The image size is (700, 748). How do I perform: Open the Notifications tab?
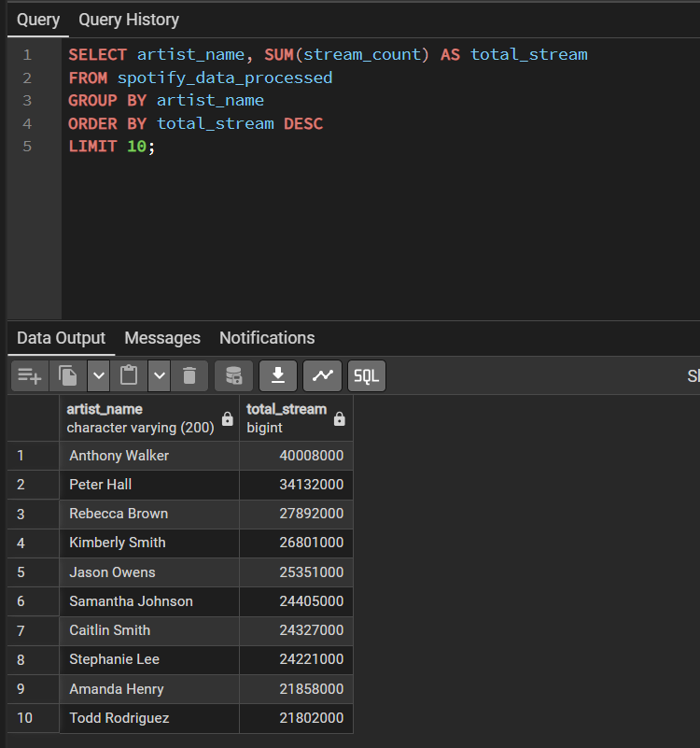point(267,338)
